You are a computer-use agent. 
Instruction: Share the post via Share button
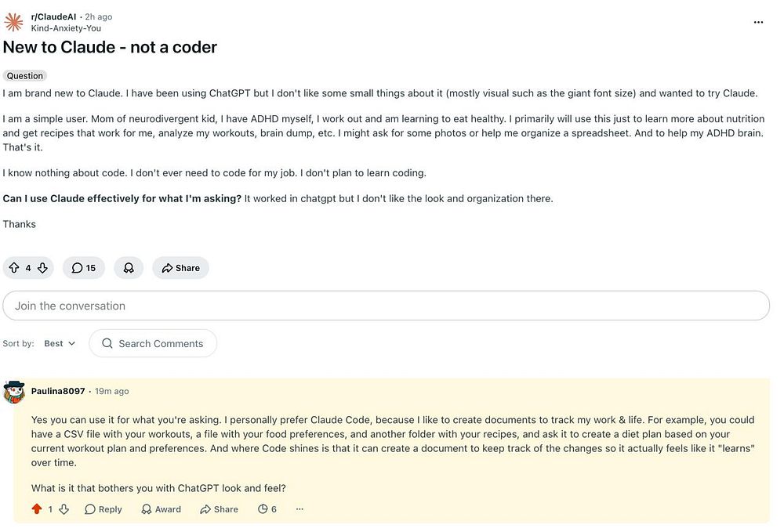[180, 268]
